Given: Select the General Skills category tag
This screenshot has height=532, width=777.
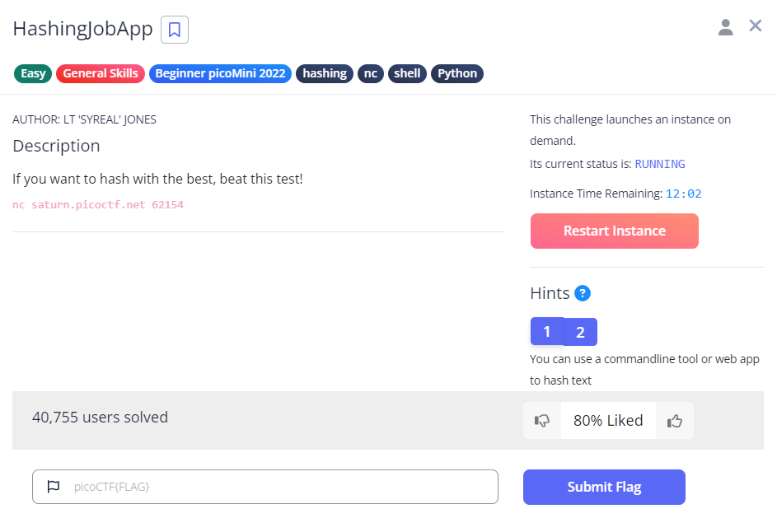Looking at the screenshot, I should coord(101,73).
